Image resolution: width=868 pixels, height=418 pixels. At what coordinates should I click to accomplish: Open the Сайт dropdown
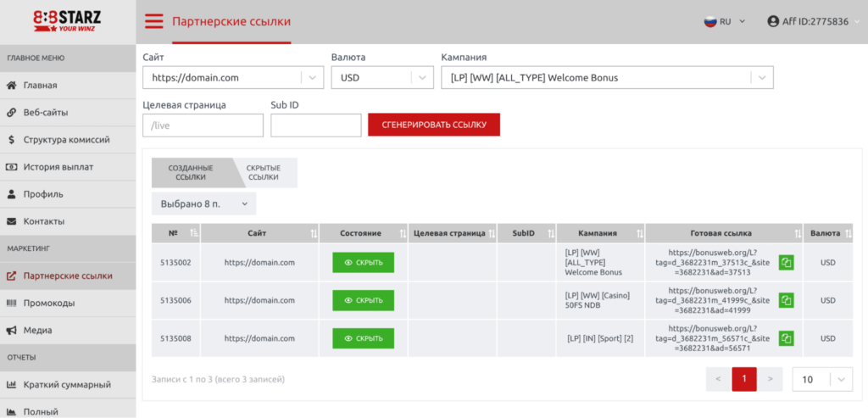232,78
